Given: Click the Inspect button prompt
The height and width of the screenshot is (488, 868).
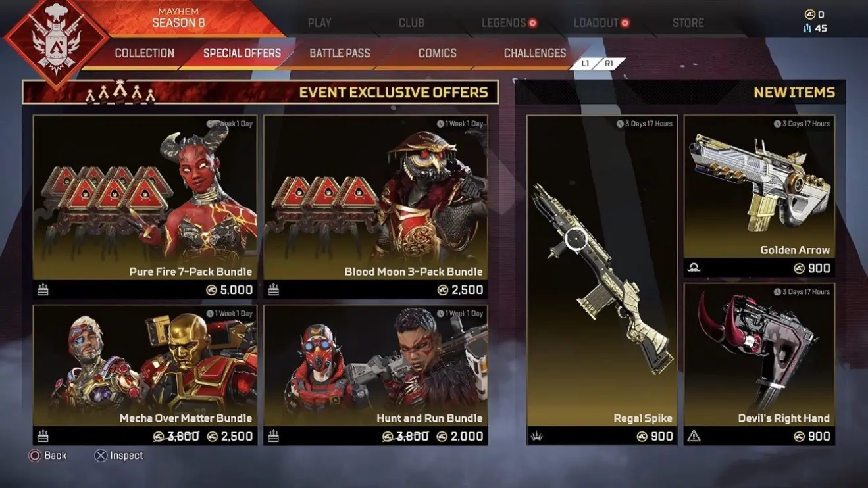Looking at the screenshot, I should pyautogui.click(x=119, y=455).
